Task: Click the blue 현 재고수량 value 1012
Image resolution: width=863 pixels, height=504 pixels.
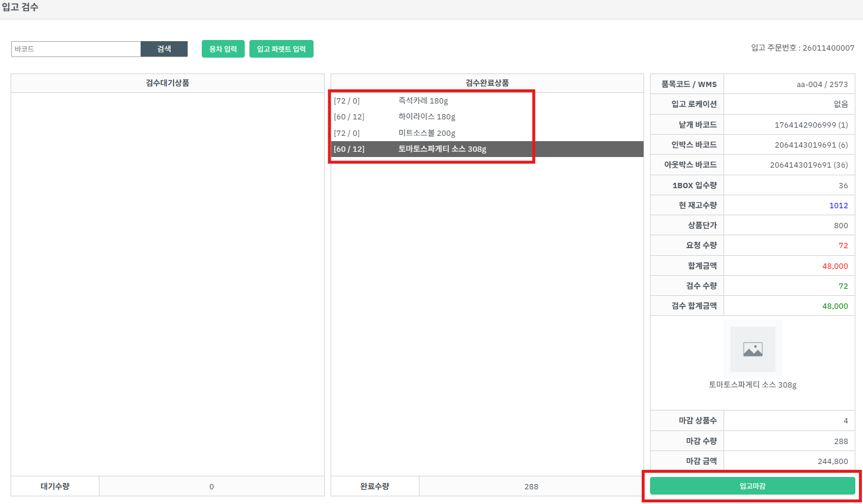Action: (838, 205)
